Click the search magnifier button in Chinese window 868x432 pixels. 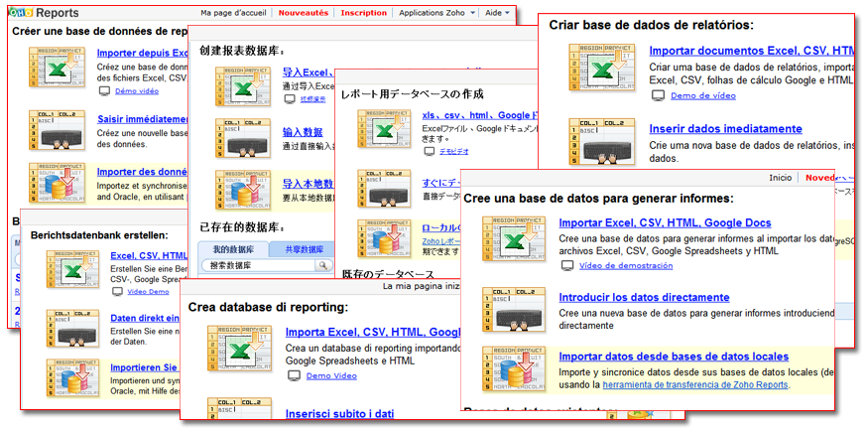[x=322, y=266]
